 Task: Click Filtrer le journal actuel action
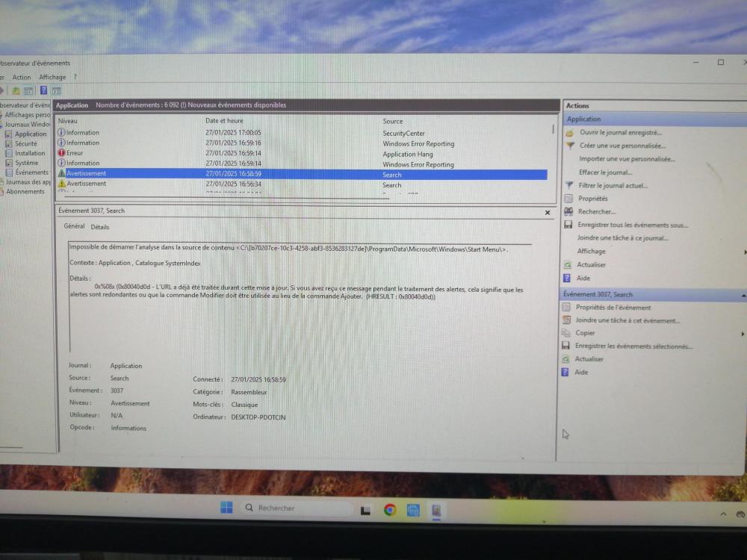613,186
